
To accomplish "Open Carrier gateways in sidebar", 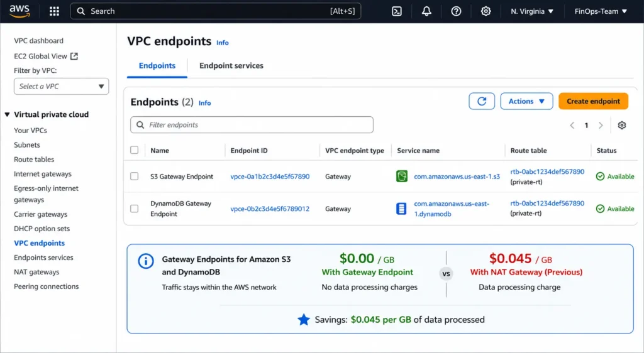I will pos(40,214).
